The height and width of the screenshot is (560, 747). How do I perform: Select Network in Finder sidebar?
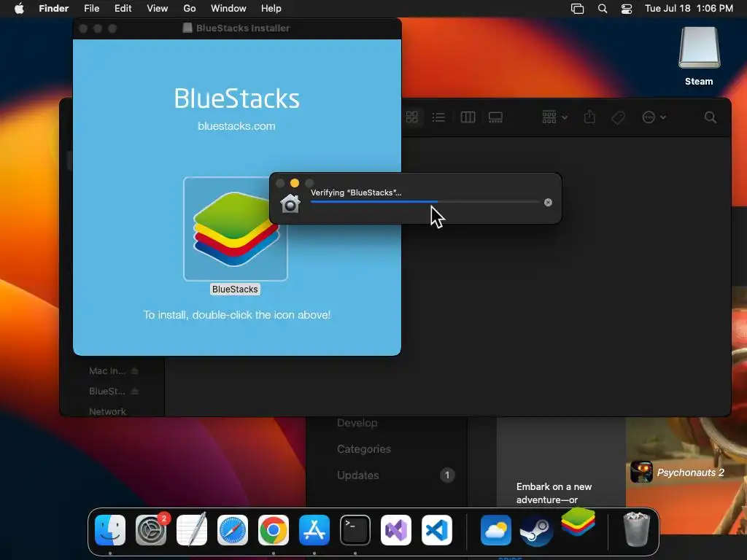(107, 411)
